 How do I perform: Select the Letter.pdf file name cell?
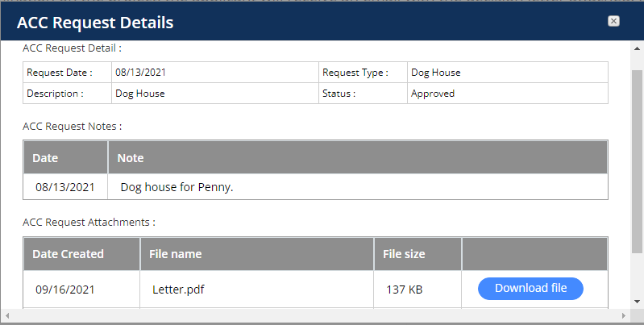[257, 290]
